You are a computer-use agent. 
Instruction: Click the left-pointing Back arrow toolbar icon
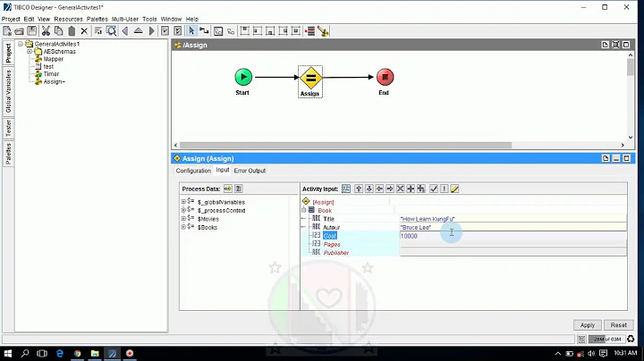(125, 30)
